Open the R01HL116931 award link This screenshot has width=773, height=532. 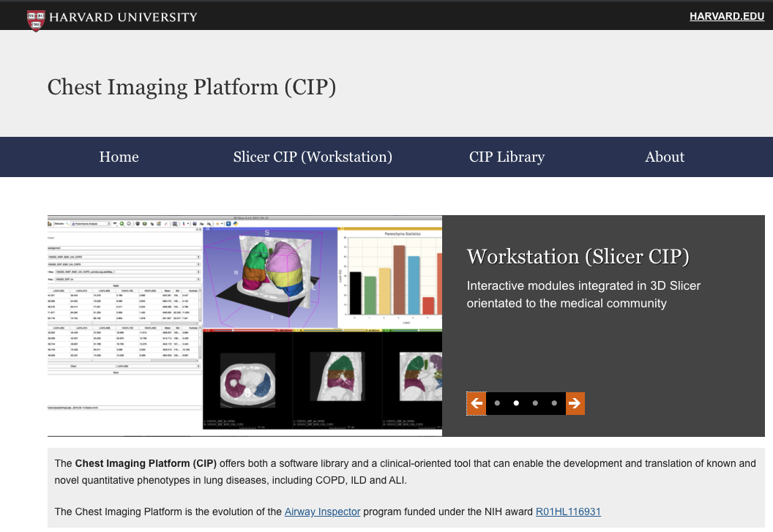tap(569, 512)
